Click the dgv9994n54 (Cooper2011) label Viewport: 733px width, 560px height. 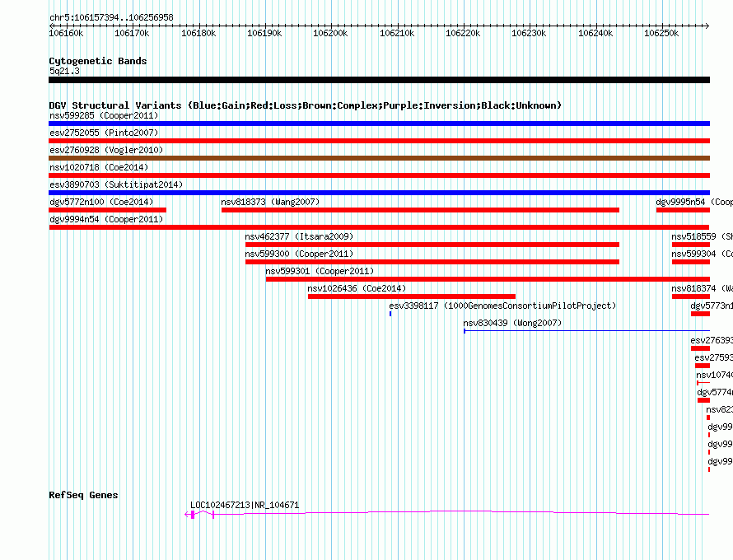click(106, 219)
